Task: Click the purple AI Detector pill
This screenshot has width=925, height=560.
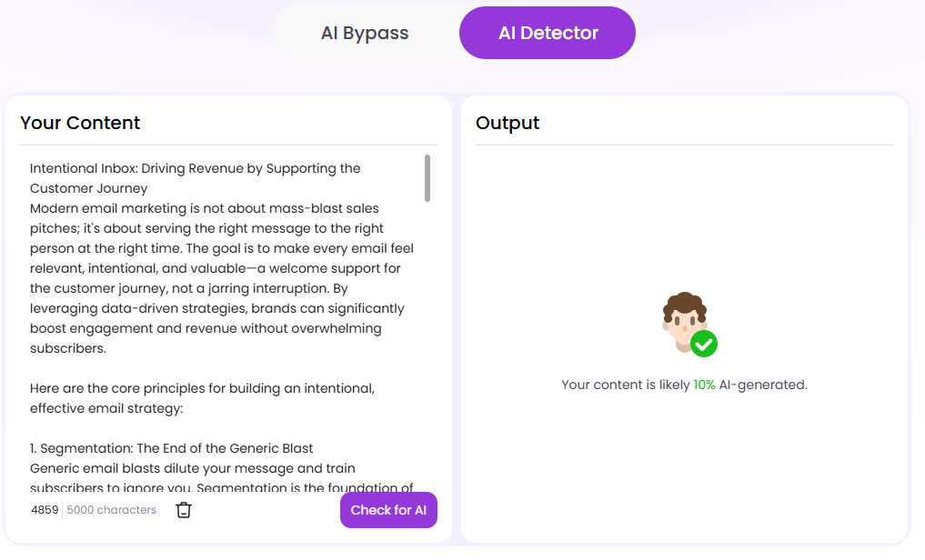Action: tap(547, 32)
